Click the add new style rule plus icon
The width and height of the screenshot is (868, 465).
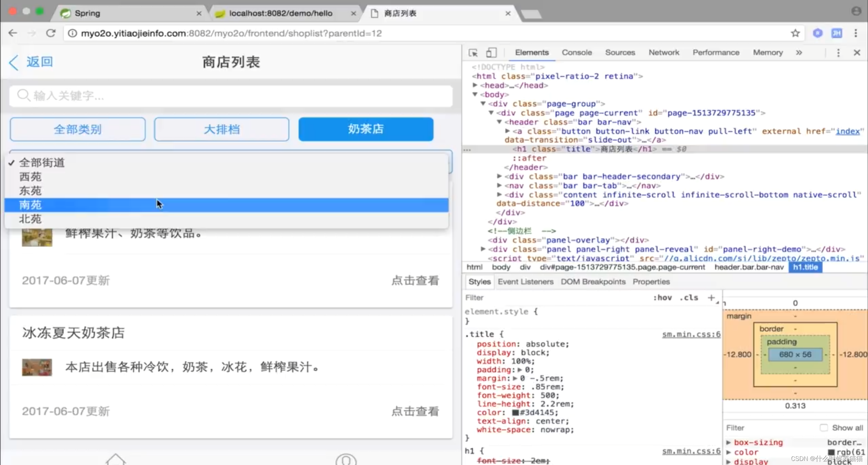(x=711, y=298)
